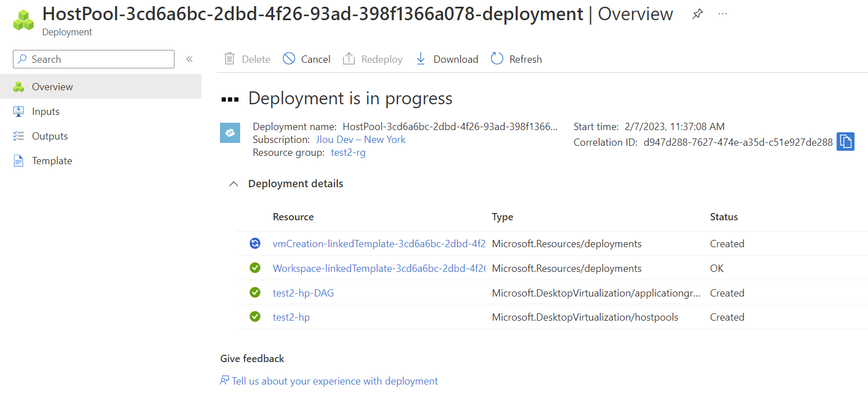Open the Jlou Dev – New York subscription link
Screen dimensions: 868x412
[x=361, y=140]
